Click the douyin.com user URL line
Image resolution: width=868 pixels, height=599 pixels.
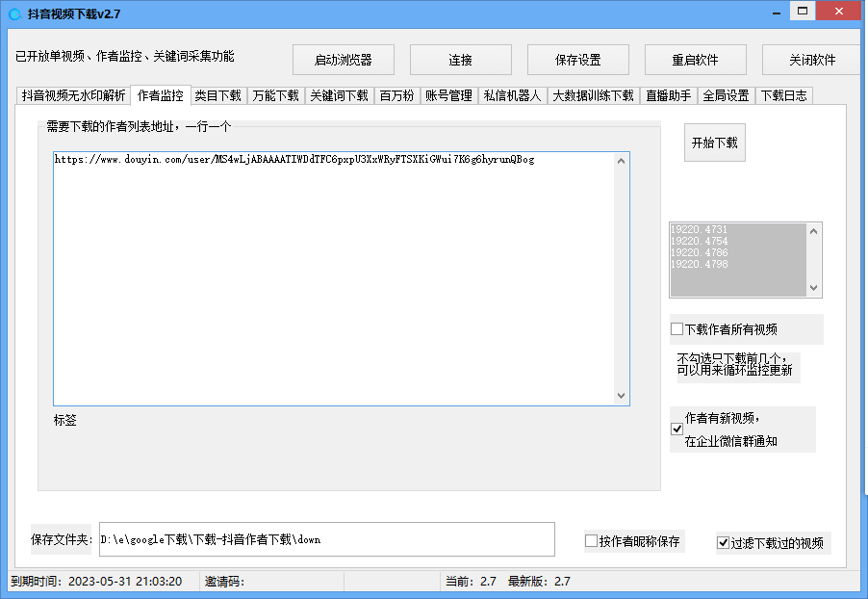(x=294, y=160)
